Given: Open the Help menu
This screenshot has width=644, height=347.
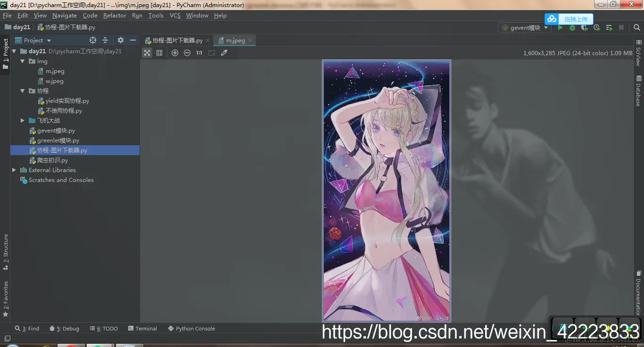Looking at the screenshot, I should pyautogui.click(x=220, y=16).
